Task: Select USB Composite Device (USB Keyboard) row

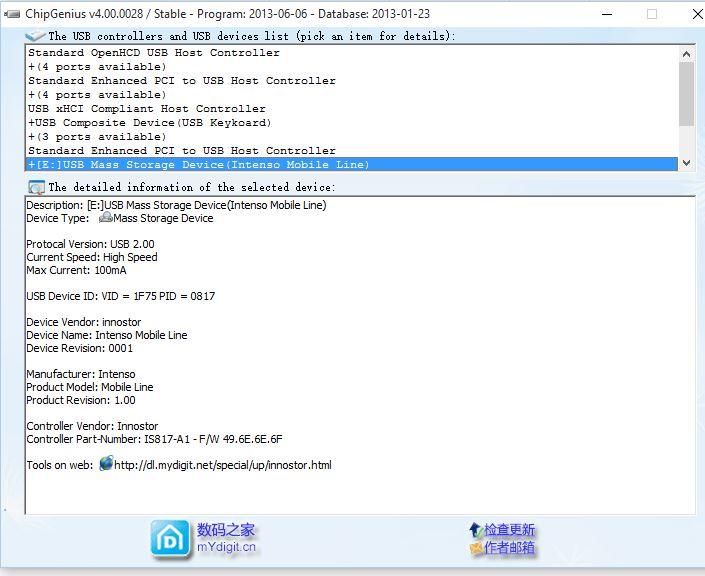Action: pyautogui.click(x=352, y=122)
